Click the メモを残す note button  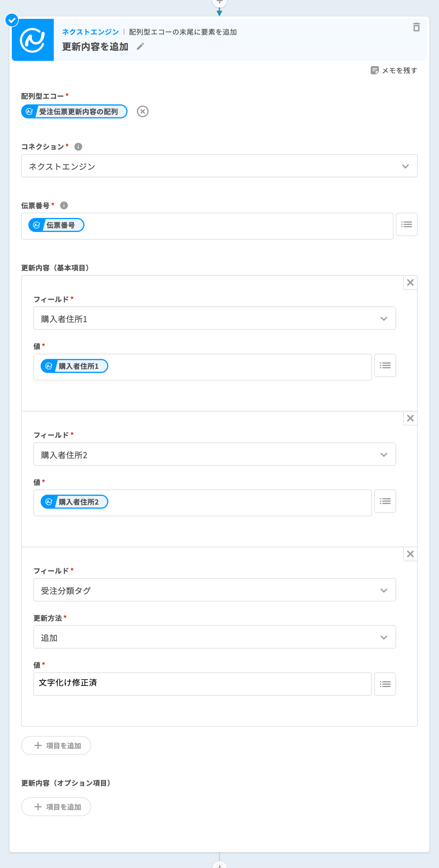394,70
